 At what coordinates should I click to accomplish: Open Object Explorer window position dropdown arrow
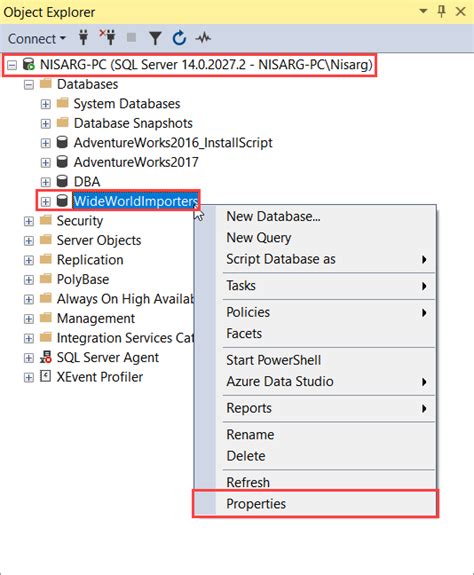tap(423, 11)
